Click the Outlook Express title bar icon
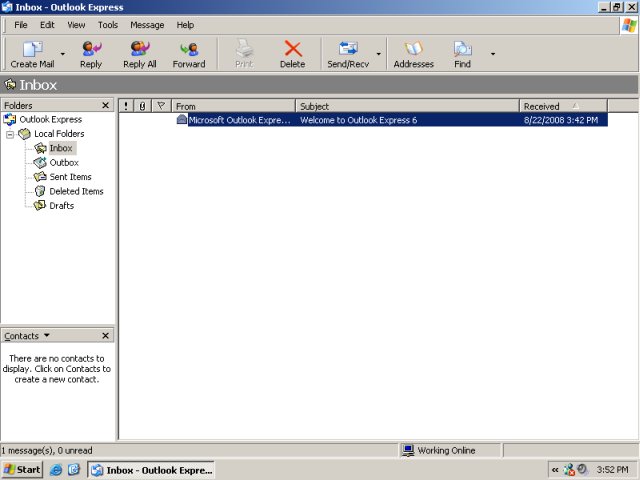The image size is (640, 480). coord(7,7)
